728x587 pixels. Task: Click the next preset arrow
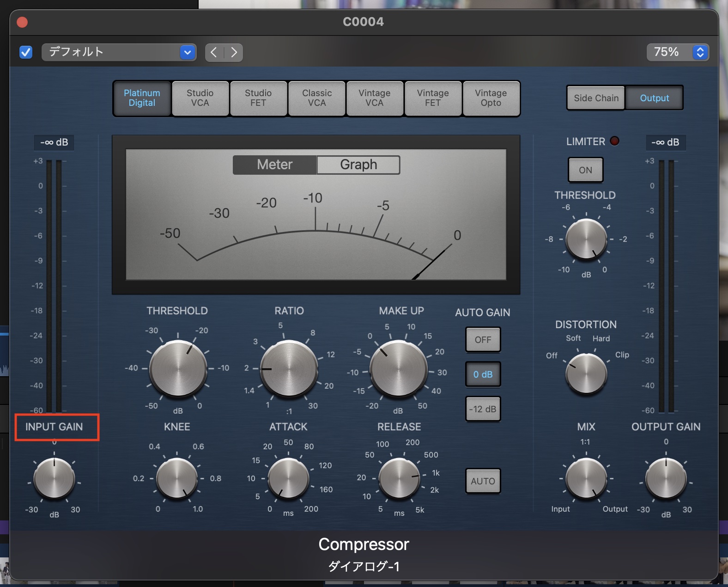pyautogui.click(x=234, y=52)
